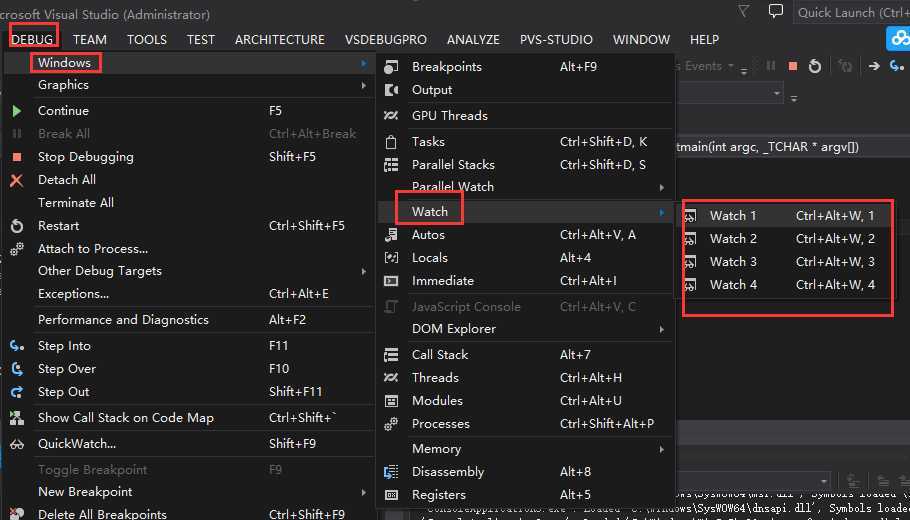Image resolution: width=910 pixels, height=520 pixels.
Task: Click the Processes gears icon
Action: (x=391, y=424)
